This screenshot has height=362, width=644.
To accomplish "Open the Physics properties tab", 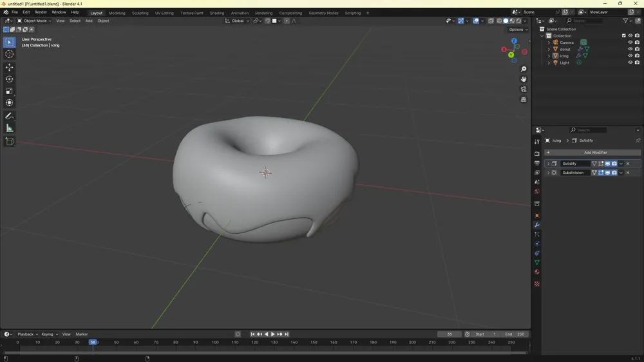I will click(537, 243).
